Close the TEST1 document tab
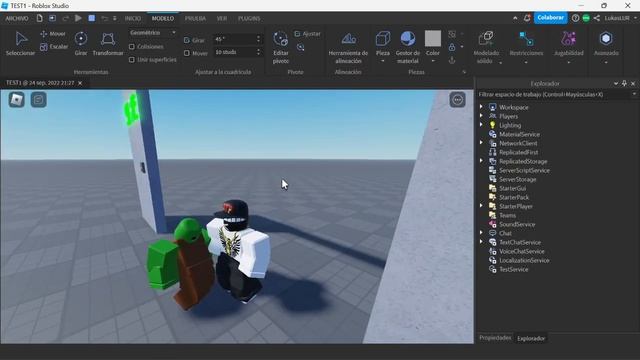Screen dimensions: 640x360 tap(80, 83)
